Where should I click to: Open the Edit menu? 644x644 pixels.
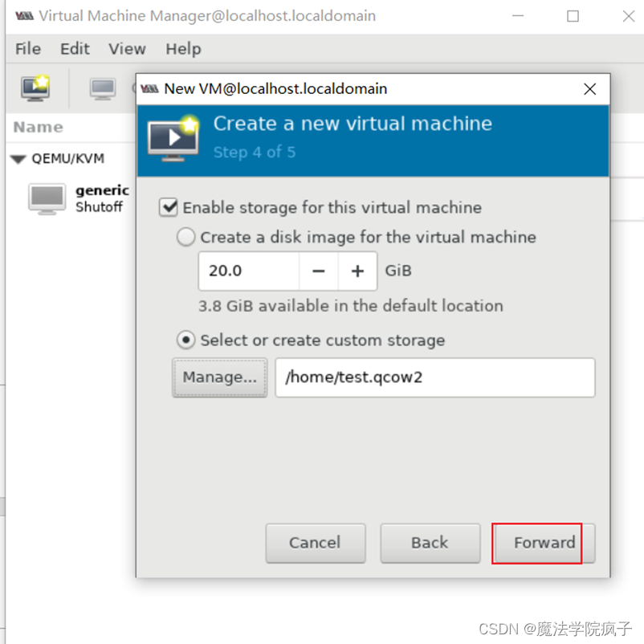click(75, 49)
